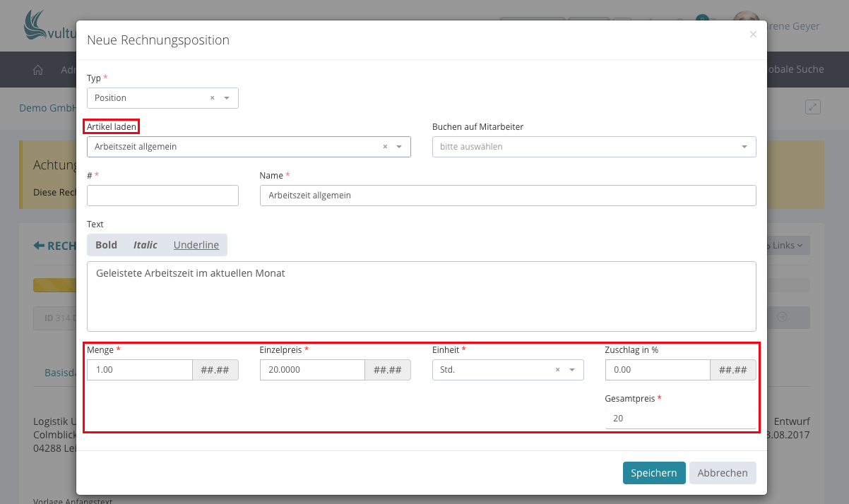Click the Einzelpreis price field
Viewport: 849px width, 504px height.
[x=311, y=370]
